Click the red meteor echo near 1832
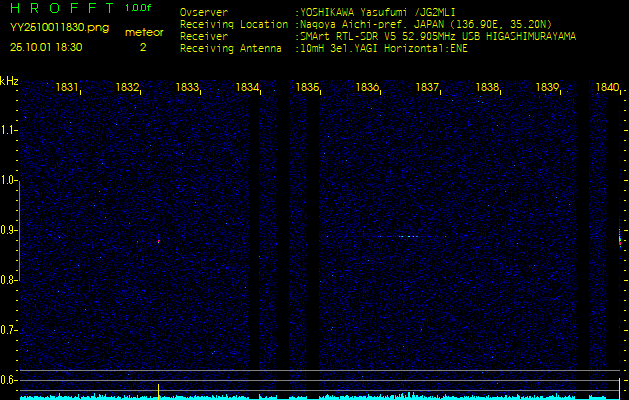 click(159, 241)
